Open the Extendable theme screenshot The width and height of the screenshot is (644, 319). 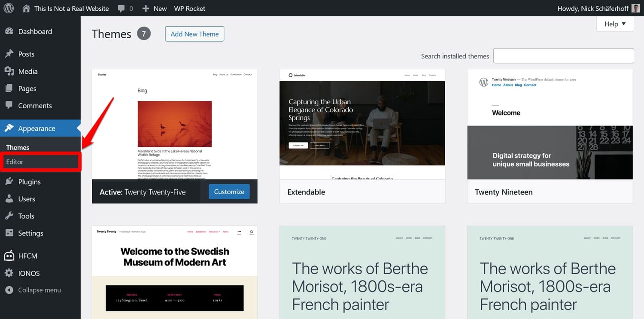pyautogui.click(x=362, y=124)
